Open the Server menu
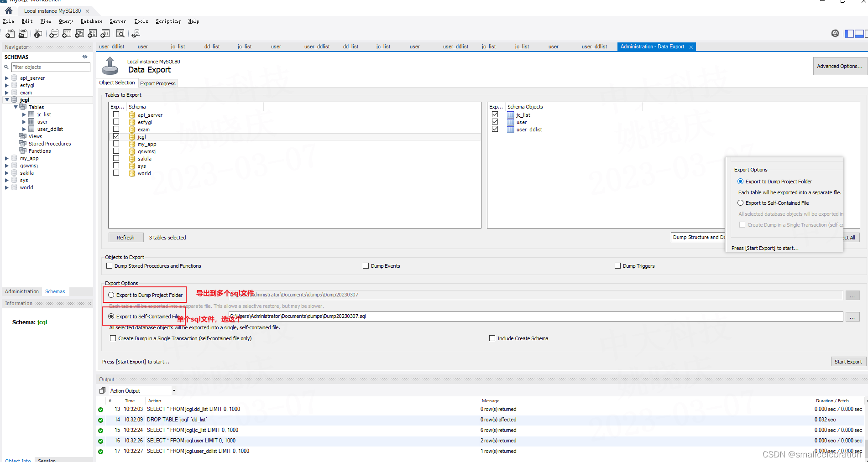This screenshot has width=868, height=462. click(117, 21)
